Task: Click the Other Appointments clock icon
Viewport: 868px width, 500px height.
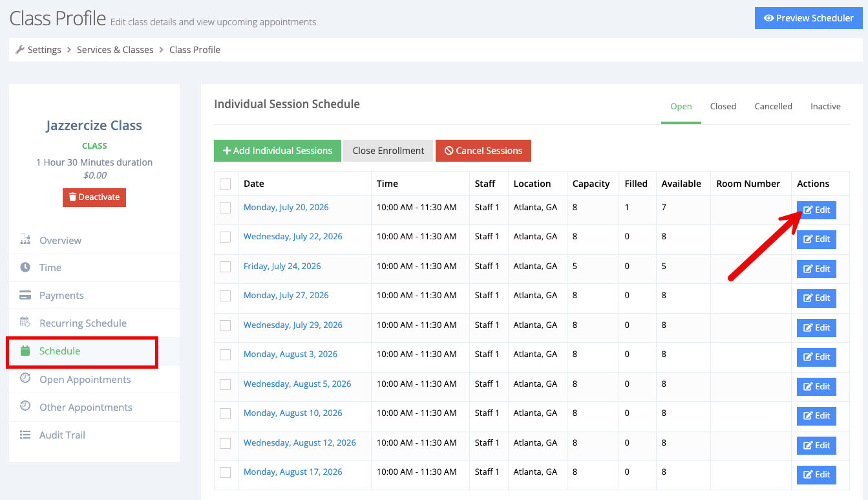Action: 25,406
